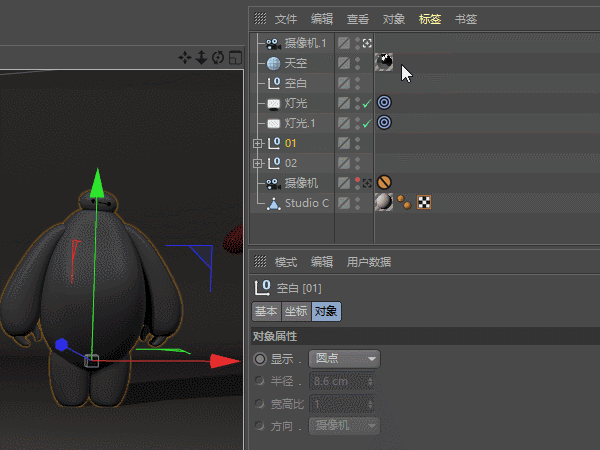Click the Studio C checkerboard tag

[x=424, y=202]
